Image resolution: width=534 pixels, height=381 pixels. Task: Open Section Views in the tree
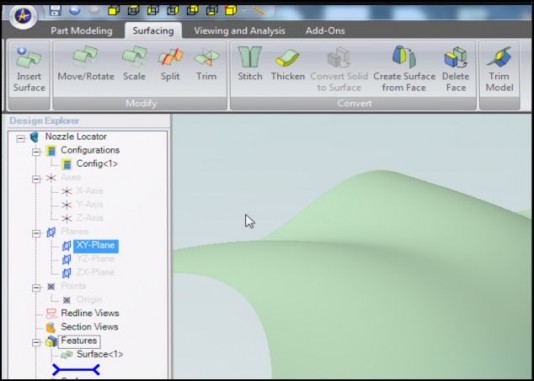pyautogui.click(x=90, y=327)
